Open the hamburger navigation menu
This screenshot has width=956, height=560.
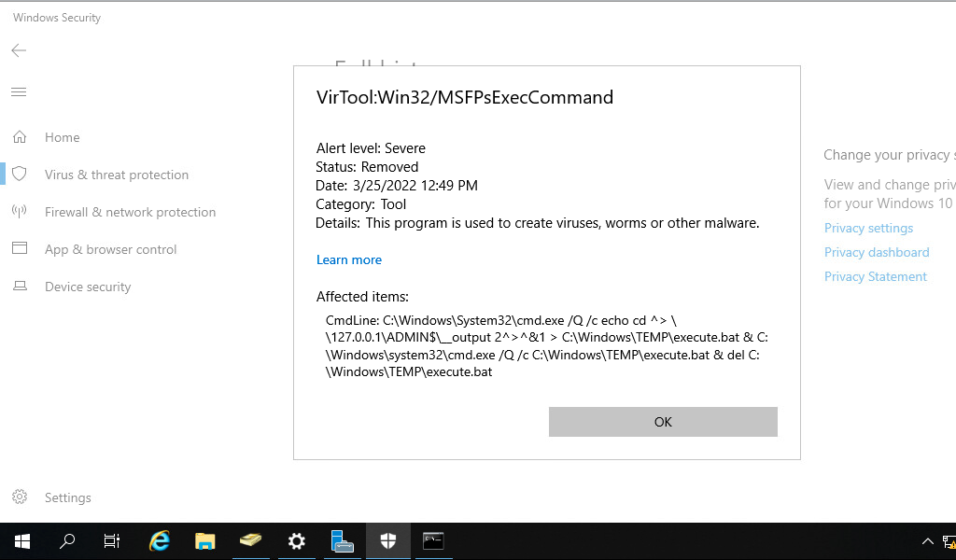coord(19,92)
